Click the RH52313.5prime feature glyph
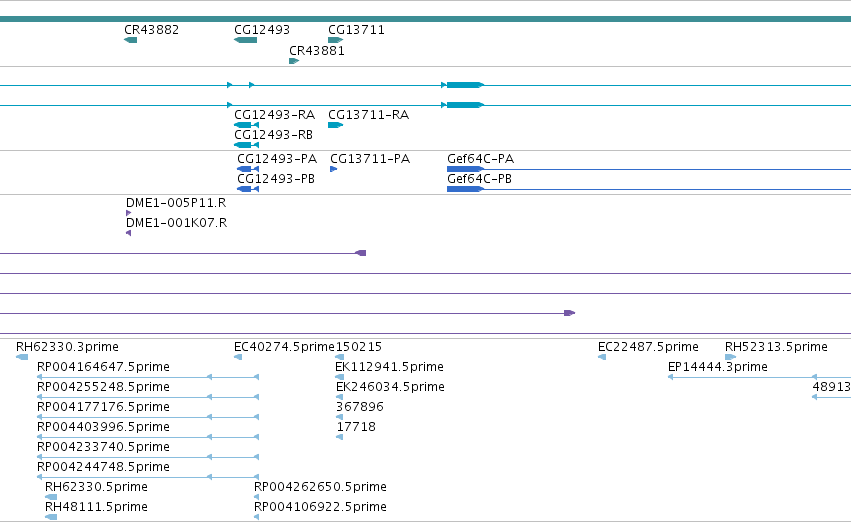 (x=731, y=357)
